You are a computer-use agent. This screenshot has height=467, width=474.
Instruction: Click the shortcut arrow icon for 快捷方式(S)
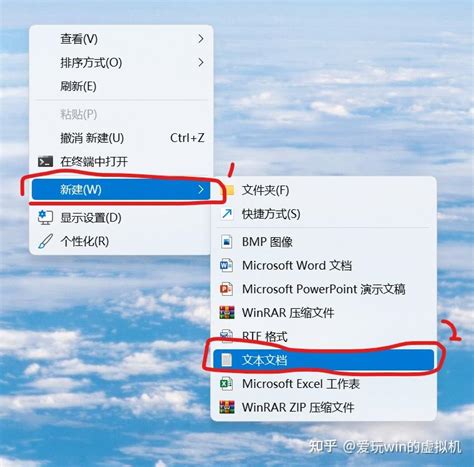(227, 214)
